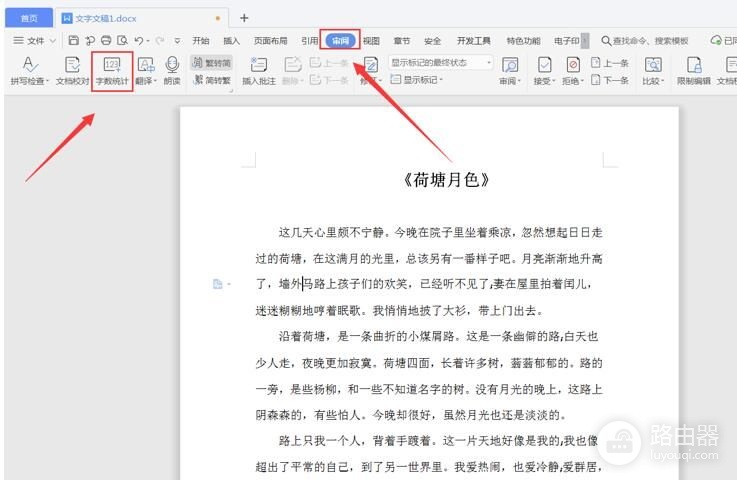Switch to the 引用 tab

310,41
